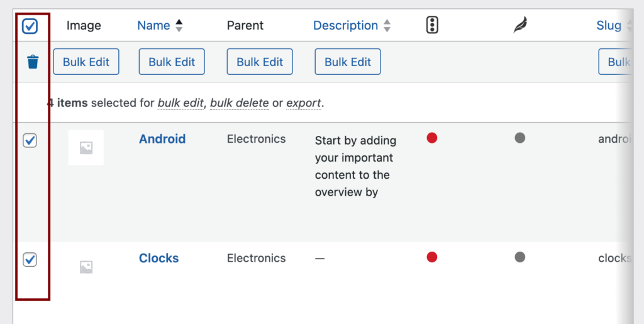The width and height of the screenshot is (644, 324).
Task: Click the 'export' help term
Action: point(304,103)
